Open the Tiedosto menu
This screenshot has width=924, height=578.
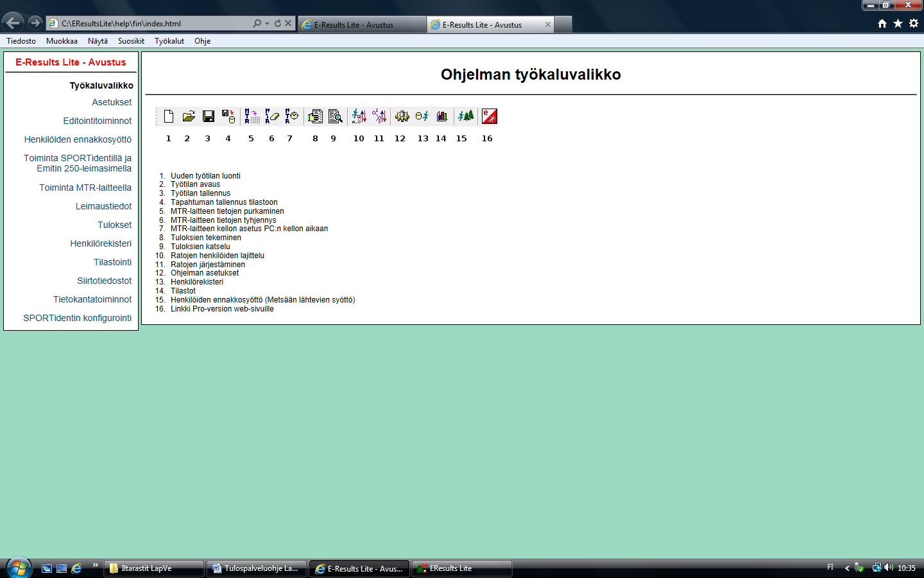(21, 41)
